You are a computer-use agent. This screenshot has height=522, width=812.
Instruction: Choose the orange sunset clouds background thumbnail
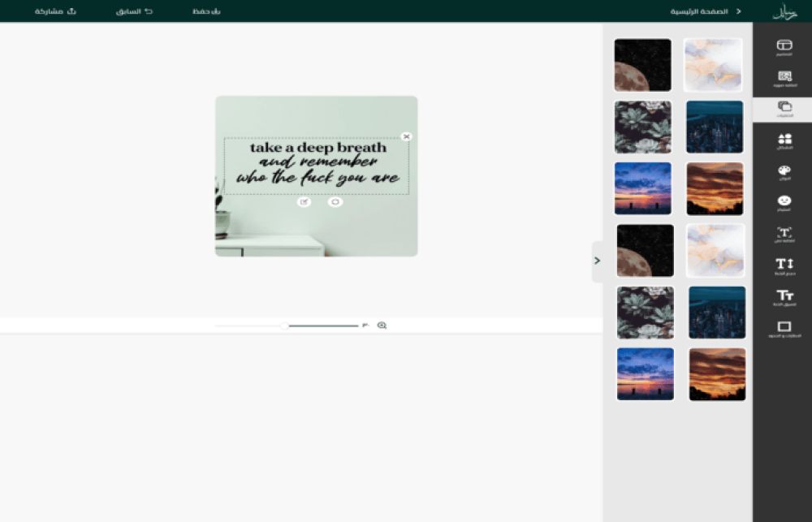715,188
